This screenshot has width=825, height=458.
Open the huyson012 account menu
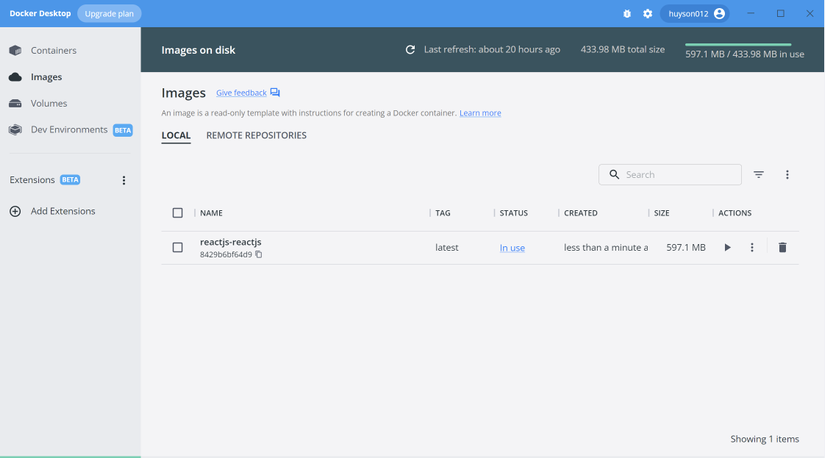point(695,14)
